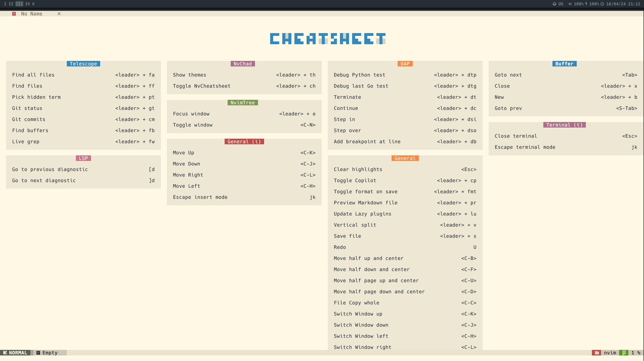Click the Vim logo icon beside NORMAL
644x361 pixels.
coord(5,353)
